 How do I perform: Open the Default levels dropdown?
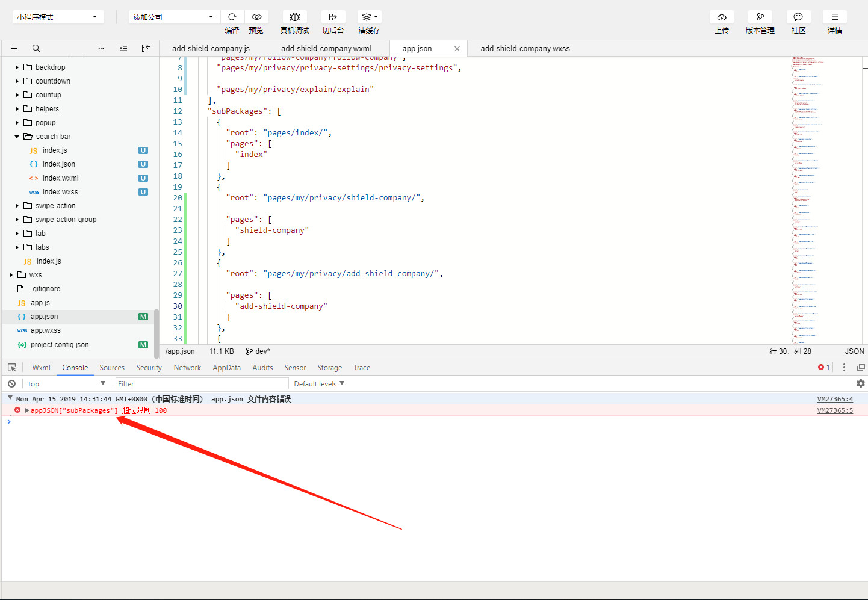tap(319, 383)
